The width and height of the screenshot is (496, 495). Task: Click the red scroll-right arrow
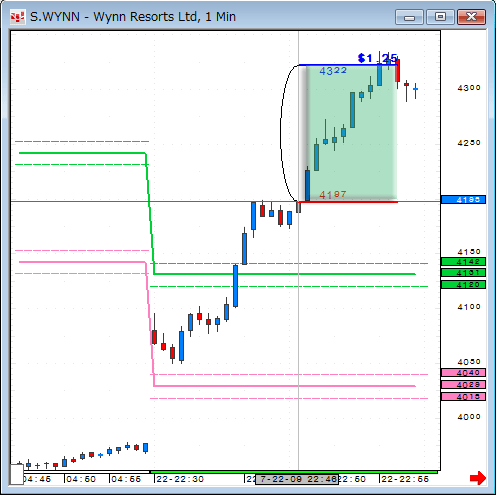tap(478, 478)
